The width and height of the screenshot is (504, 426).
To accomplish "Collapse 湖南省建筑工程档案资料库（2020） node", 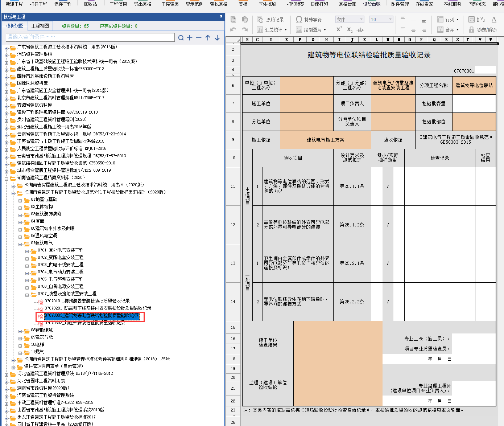I will click(x=7, y=179).
